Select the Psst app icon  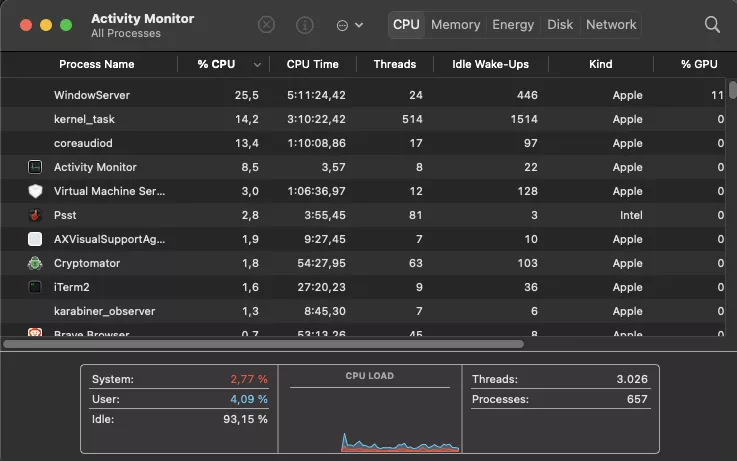coord(35,215)
